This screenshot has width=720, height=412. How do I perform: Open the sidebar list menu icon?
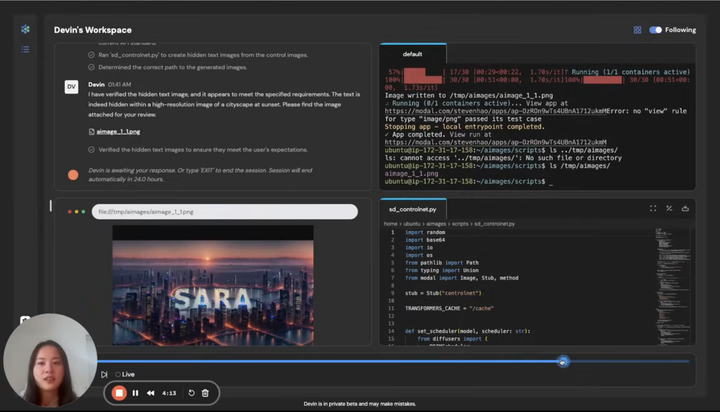pos(25,49)
